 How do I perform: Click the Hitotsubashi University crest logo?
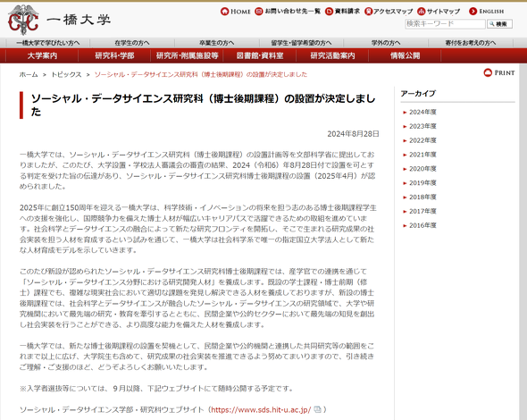click(23, 21)
